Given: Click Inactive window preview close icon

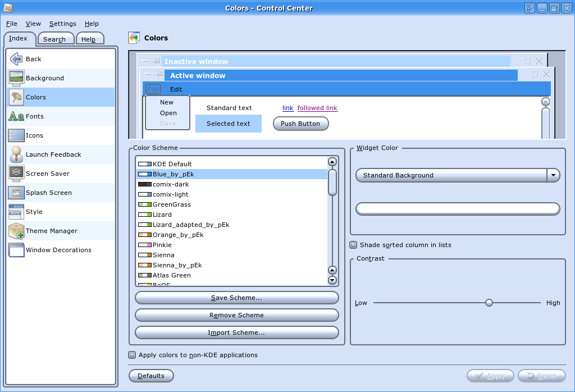Looking at the screenshot, I should coord(539,61).
